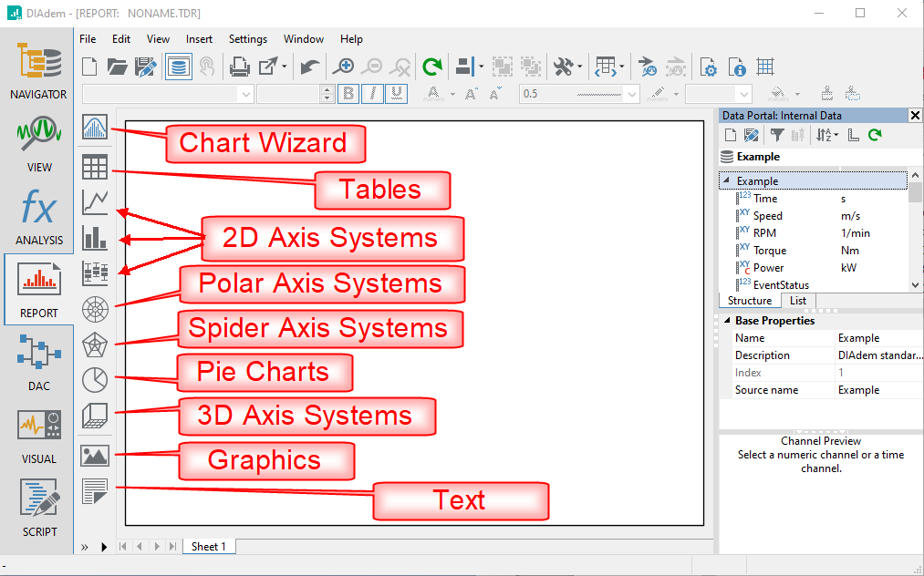Toggle underline text formatting
Image resolution: width=924 pixels, height=576 pixels.
click(397, 93)
